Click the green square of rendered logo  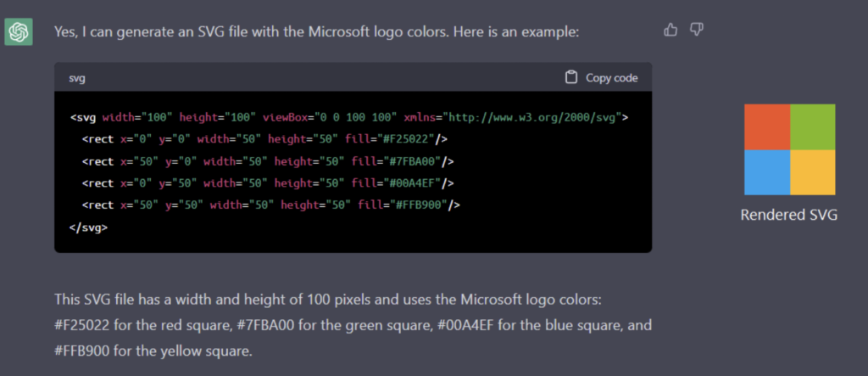click(813, 126)
